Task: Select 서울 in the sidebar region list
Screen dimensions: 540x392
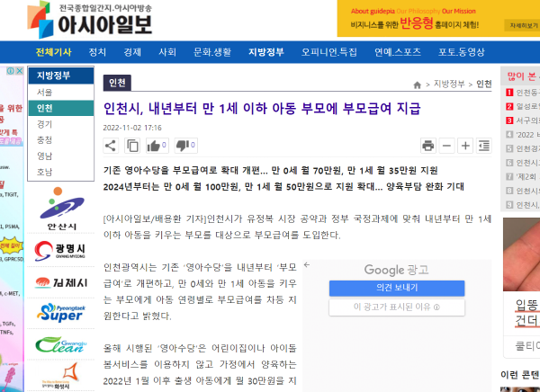Action: (61, 93)
